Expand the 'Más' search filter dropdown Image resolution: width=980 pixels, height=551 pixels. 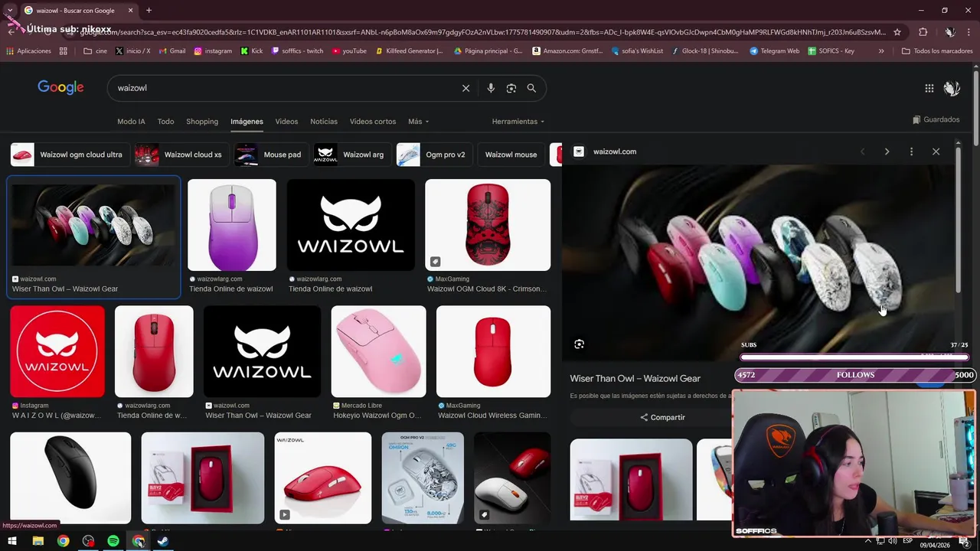click(418, 122)
